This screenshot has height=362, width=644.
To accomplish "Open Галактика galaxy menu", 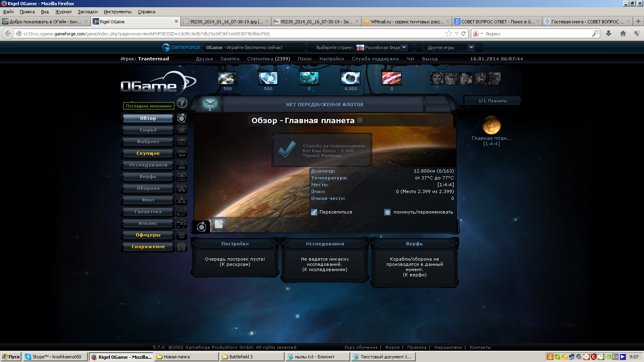I will coord(148,212).
